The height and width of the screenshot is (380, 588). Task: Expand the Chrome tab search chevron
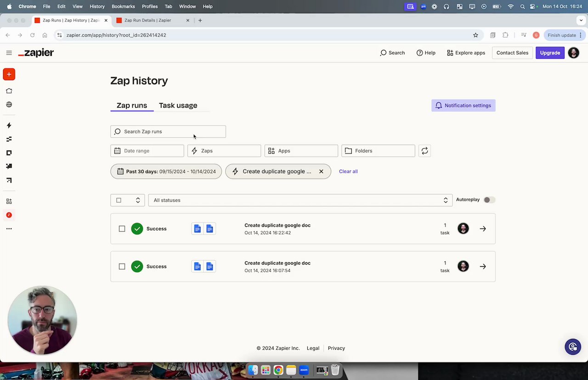581,20
